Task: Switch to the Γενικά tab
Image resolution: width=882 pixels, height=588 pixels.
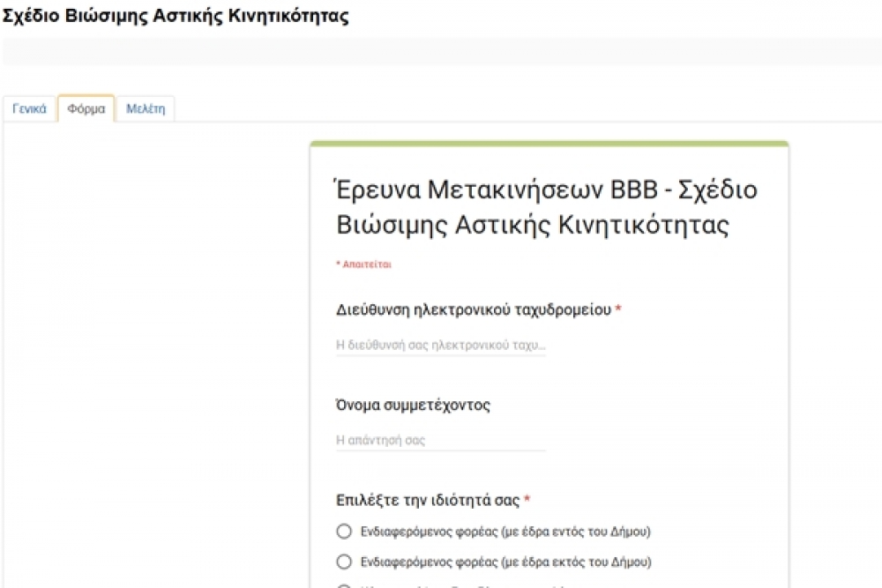Action: pyautogui.click(x=29, y=109)
